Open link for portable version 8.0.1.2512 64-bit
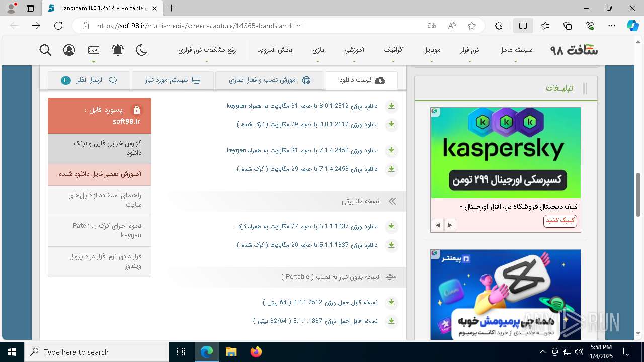Viewport: 644px width, 362px height. [x=320, y=303]
